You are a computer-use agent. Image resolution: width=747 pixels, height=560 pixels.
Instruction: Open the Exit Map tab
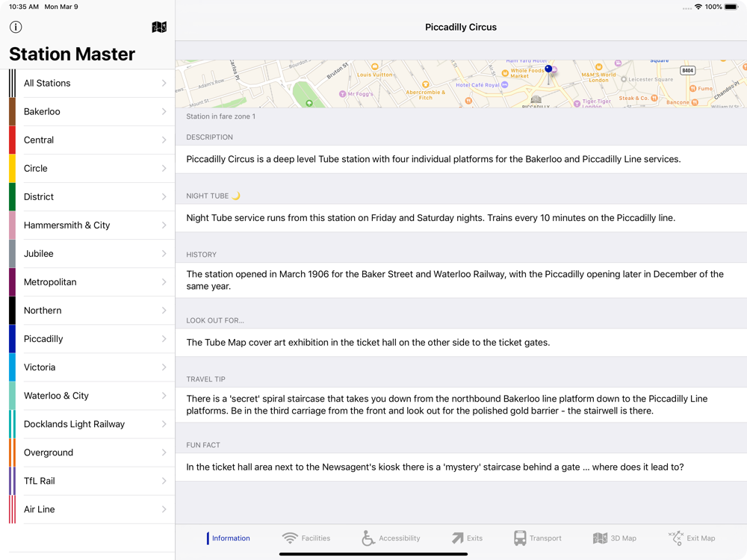pos(692,538)
